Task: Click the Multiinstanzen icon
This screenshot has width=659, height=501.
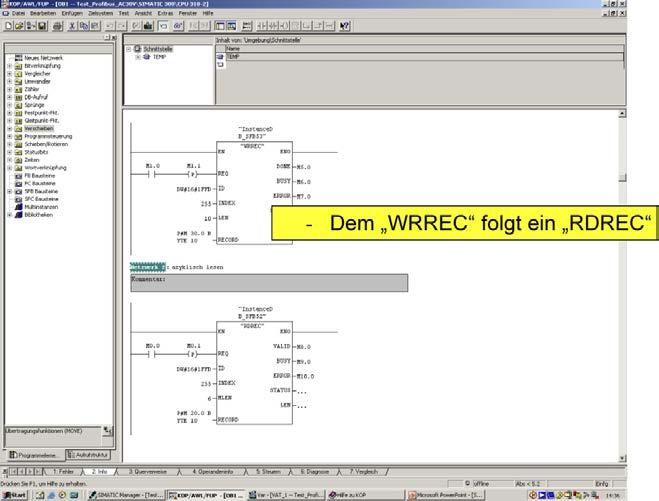Action: pyautogui.click(x=18, y=207)
